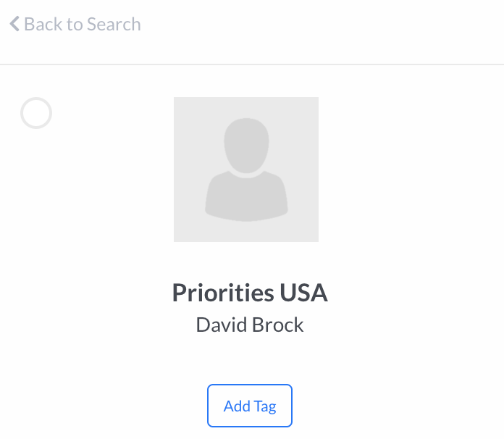This screenshot has height=439, width=504.
Task: Click the word USA in the title
Action: tap(303, 293)
